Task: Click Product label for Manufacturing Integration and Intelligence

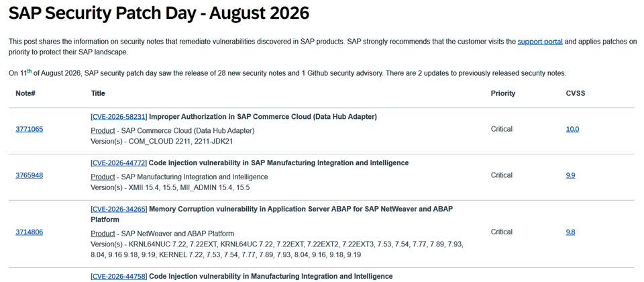Action: (103, 177)
